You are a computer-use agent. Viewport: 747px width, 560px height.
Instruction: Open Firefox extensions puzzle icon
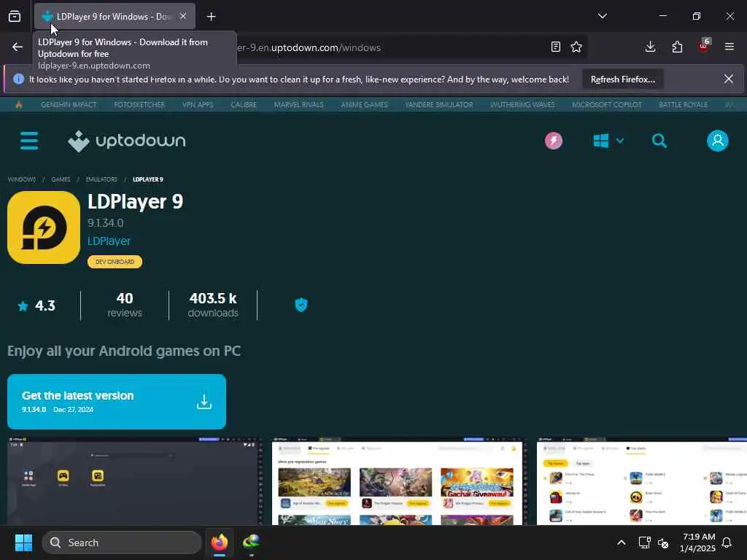[x=677, y=47]
